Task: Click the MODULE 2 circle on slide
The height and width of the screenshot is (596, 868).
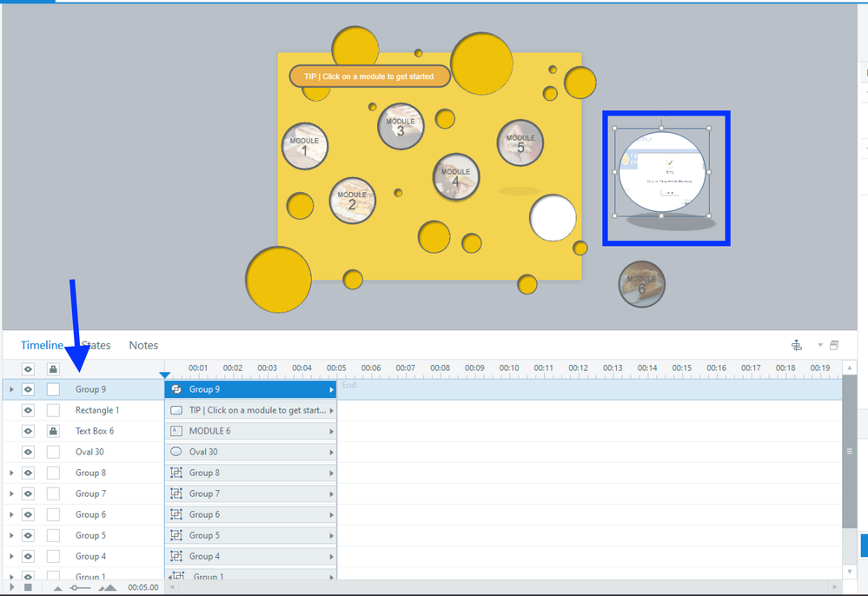Action: [352, 201]
